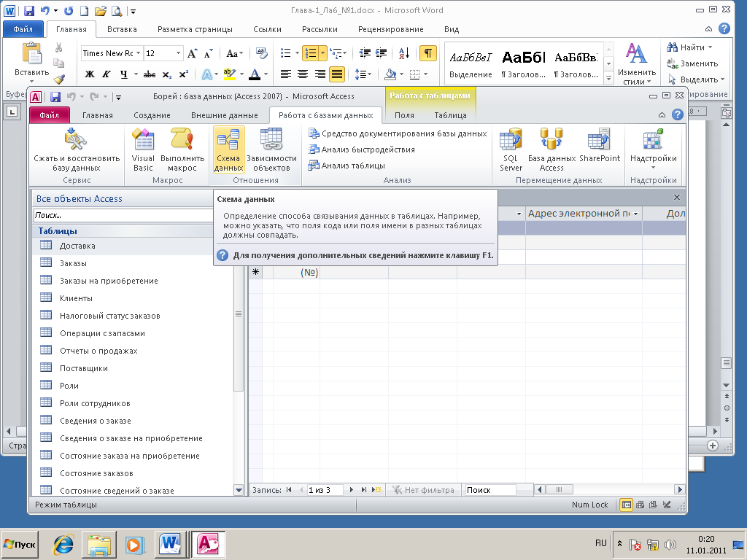Image resolution: width=747 pixels, height=560 pixels.
Task: Click Зависимости объектов icon
Action: pyautogui.click(x=271, y=149)
